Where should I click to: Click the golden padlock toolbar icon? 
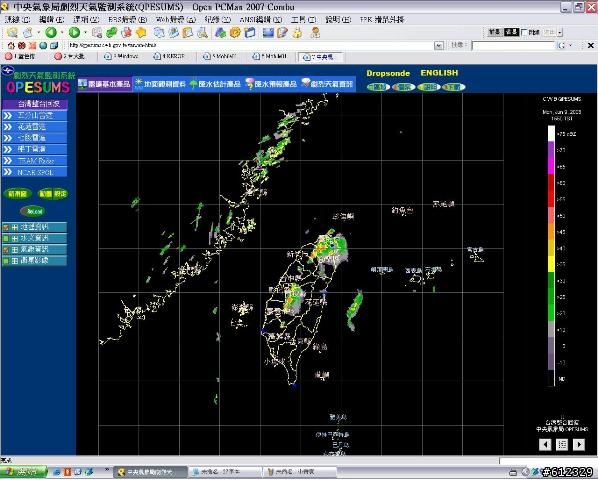click(x=297, y=33)
